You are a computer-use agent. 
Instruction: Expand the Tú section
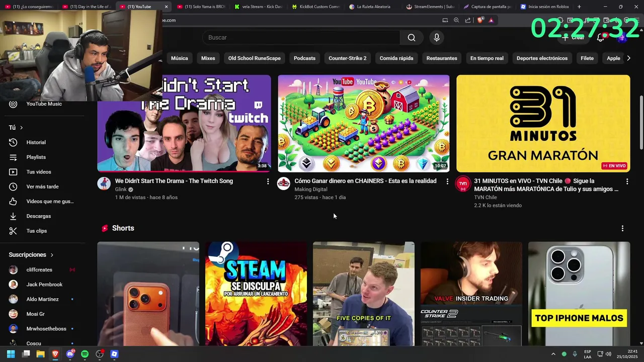coord(16,128)
